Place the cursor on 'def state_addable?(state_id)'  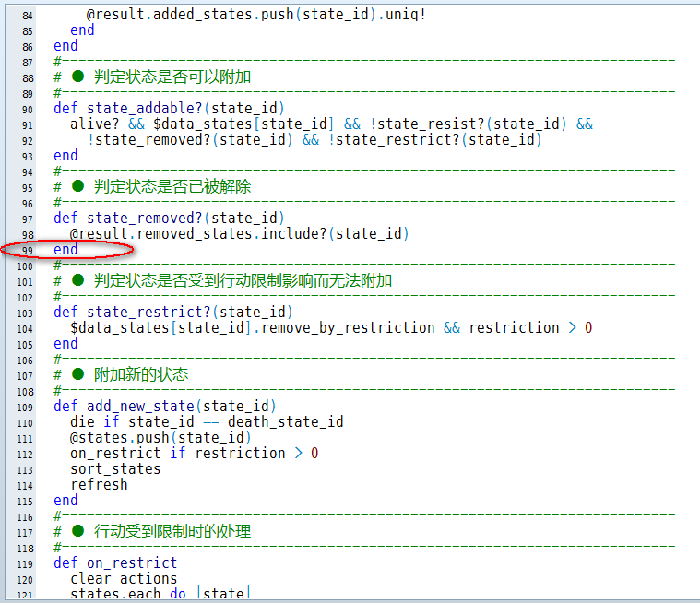(169, 109)
